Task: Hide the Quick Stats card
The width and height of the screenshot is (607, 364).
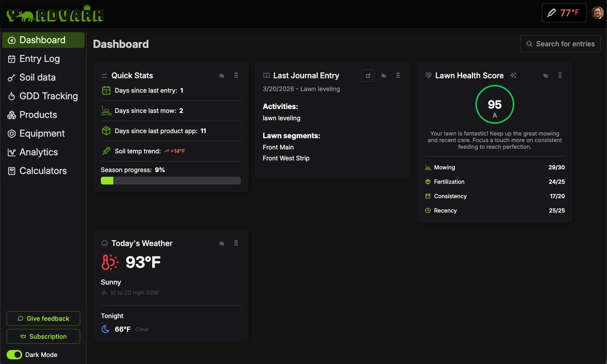Action: coord(222,76)
